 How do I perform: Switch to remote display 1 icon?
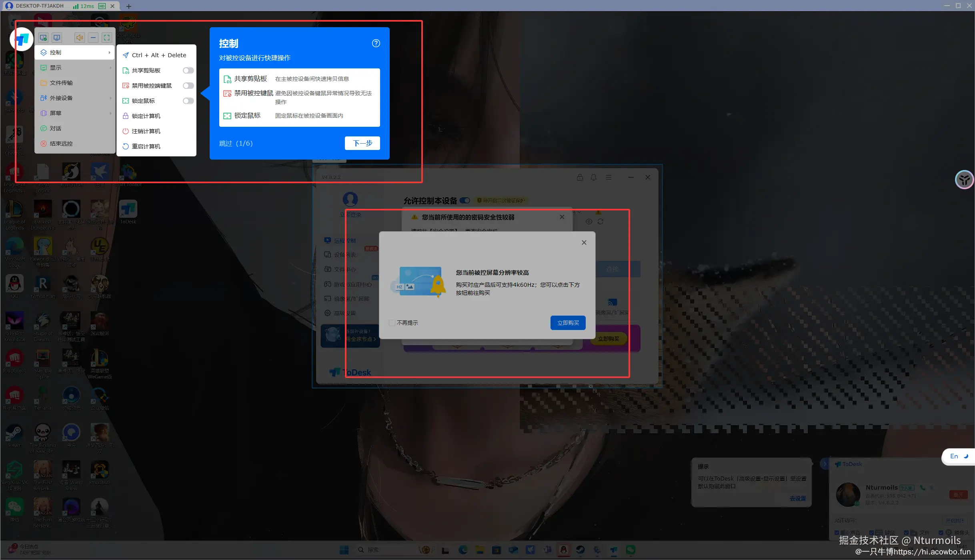(x=43, y=38)
